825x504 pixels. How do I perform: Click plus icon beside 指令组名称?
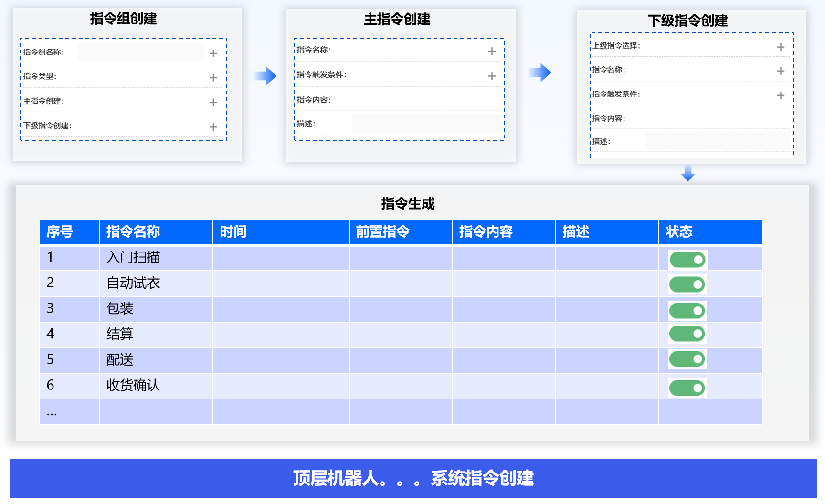[213, 53]
